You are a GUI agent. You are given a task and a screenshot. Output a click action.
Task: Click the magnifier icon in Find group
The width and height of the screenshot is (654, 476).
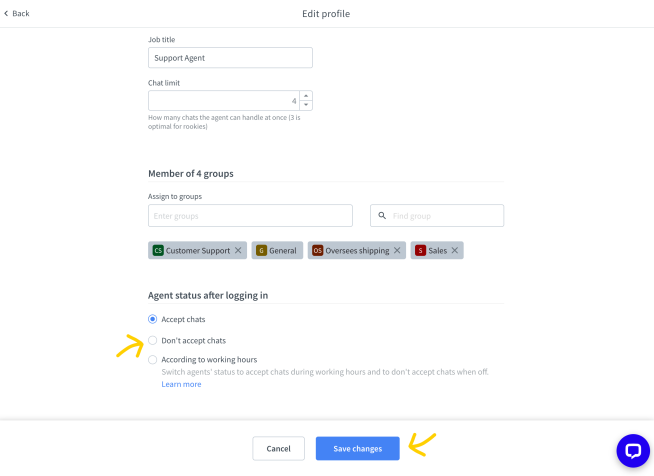click(x=382, y=216)
